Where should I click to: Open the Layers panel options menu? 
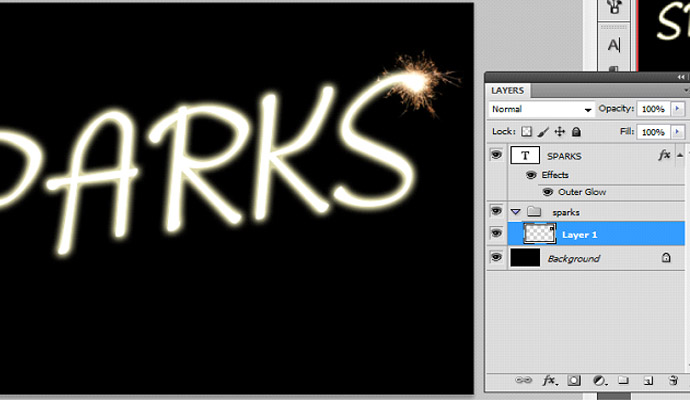[x=687, y=91]
